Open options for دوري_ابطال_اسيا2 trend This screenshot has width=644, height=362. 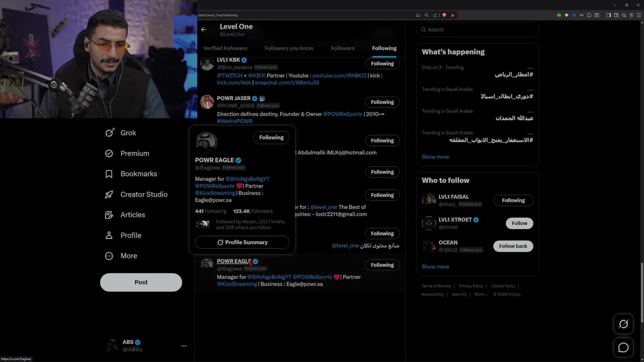(530, 89)
